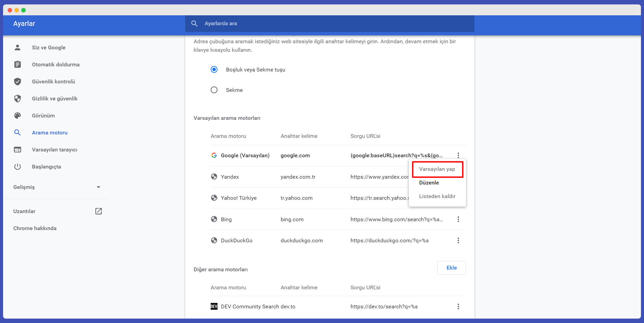Expand the Gelişmiş section arrow
The height and width of the screenshot is (323, 644).
[98, 187]
